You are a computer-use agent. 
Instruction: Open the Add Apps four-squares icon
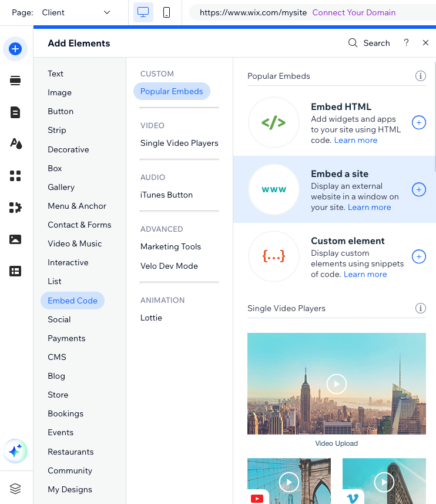point(15,176)
